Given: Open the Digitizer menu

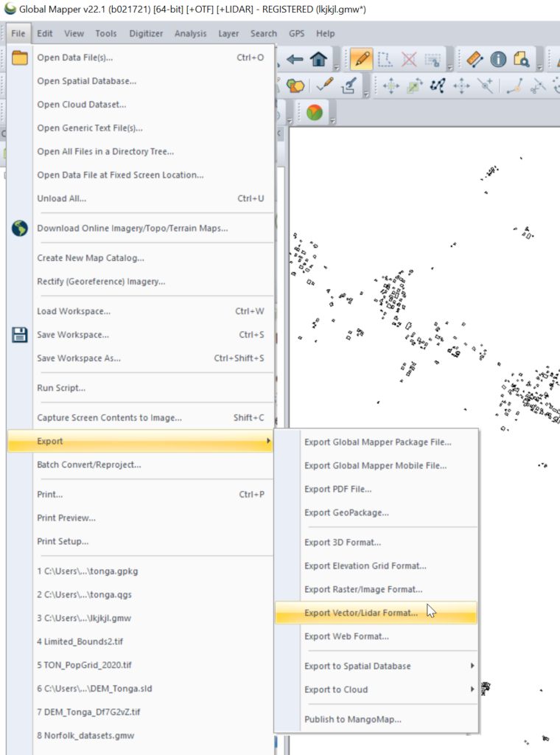Looking at the screenshot, I should tap(146, 33).
